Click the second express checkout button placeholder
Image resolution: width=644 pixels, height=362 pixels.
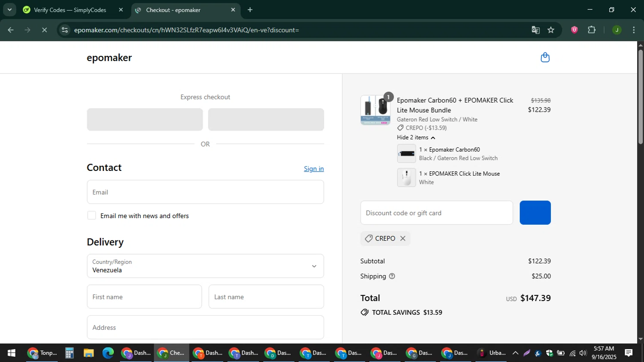point(266,119)
